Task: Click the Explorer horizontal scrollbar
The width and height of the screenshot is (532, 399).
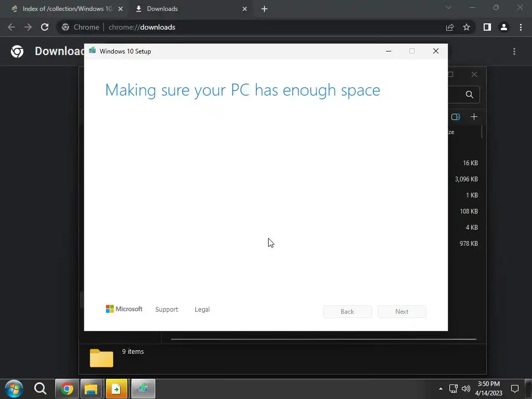Action: 324,339
